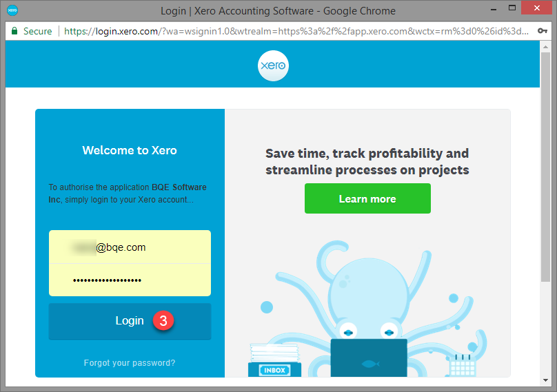
Task: Click the scrollbar down arrow
Action: click(x=545, y=380)
